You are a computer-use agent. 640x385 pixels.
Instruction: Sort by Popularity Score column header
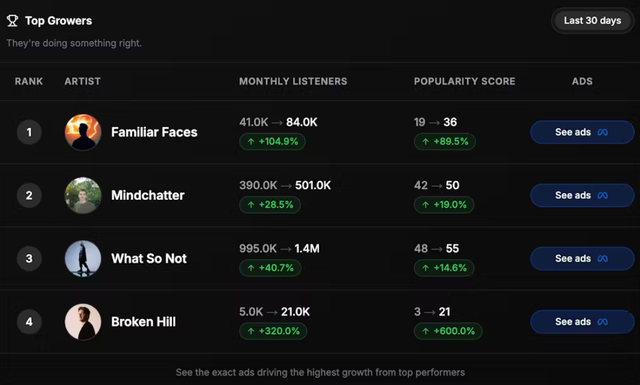click(464, 81)
